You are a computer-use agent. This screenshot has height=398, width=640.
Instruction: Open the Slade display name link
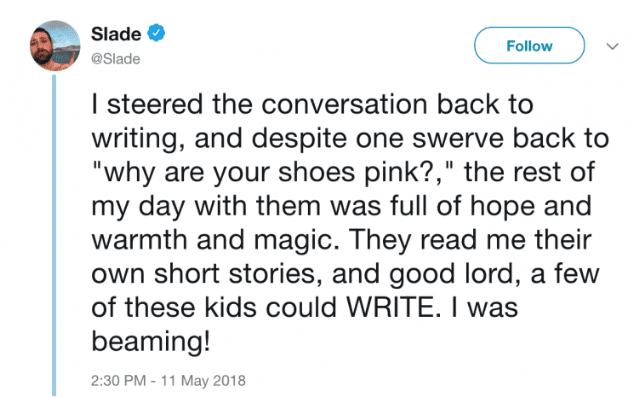pyautogui.click(x=116, y=34)
